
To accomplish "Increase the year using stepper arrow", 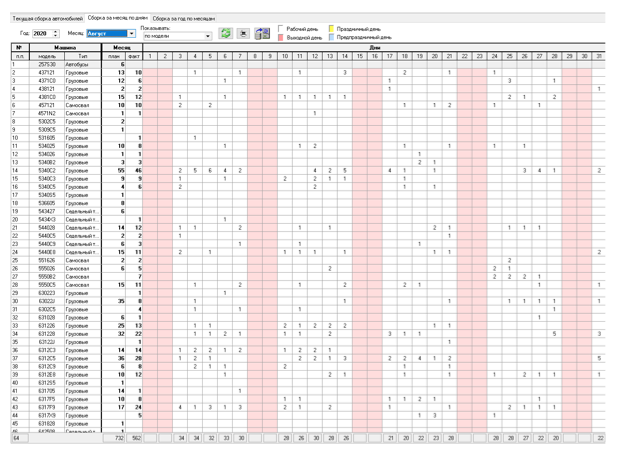I will tap(56, 31).
